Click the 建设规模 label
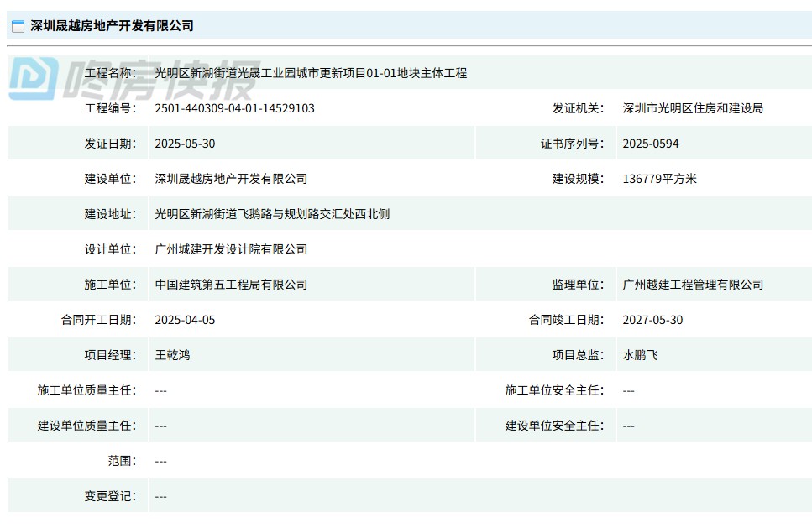This screenshot has width=812, height=528. coord(578,179)
